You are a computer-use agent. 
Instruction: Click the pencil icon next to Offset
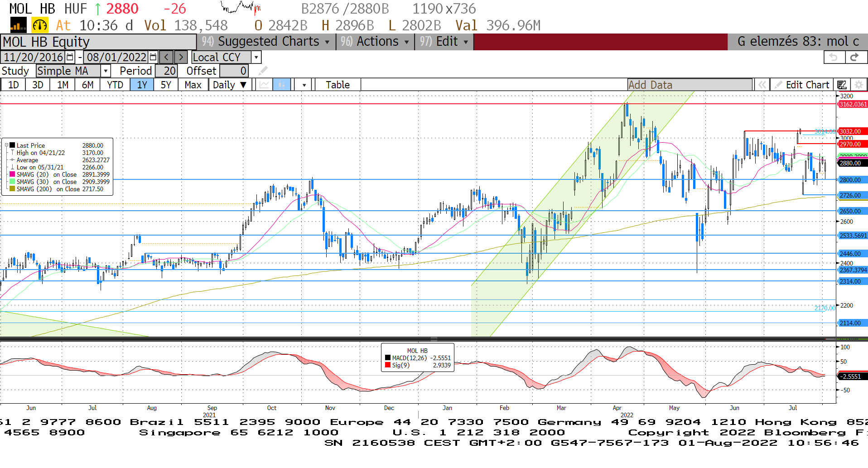point(263,71)
